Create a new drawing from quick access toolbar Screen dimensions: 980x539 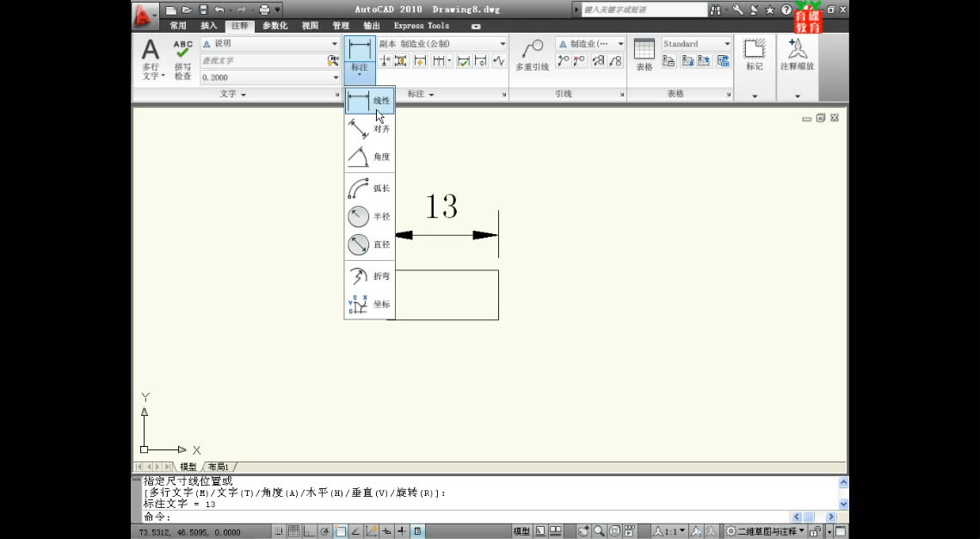click(x=170, y=10)
